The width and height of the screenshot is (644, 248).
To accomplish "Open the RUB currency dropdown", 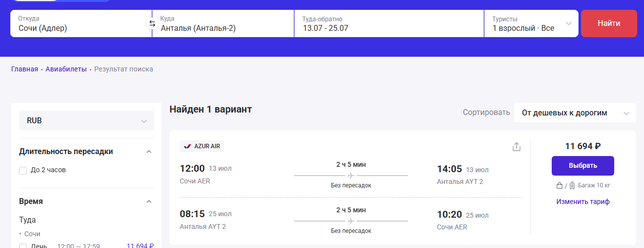I will pos(86,120).
